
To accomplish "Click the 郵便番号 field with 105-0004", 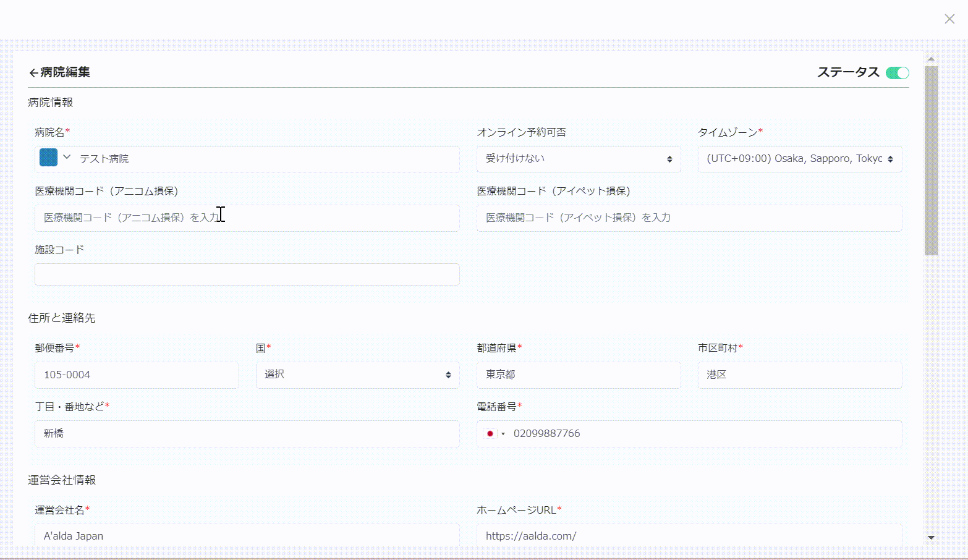I will [137, 375].
